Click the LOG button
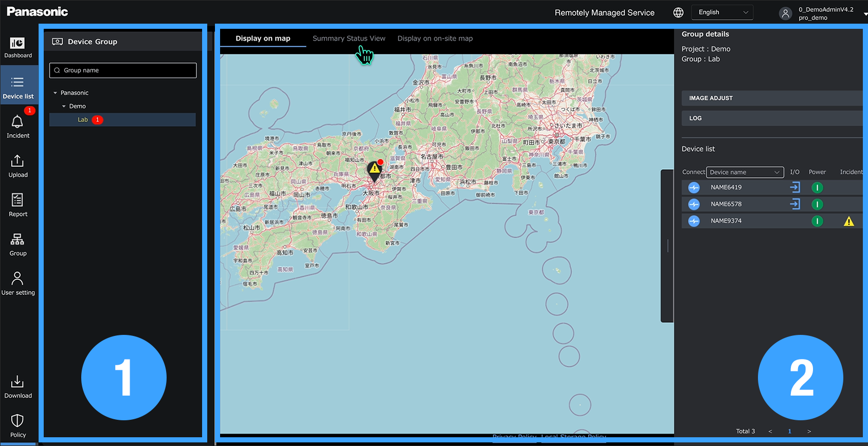 click(771, 118)
